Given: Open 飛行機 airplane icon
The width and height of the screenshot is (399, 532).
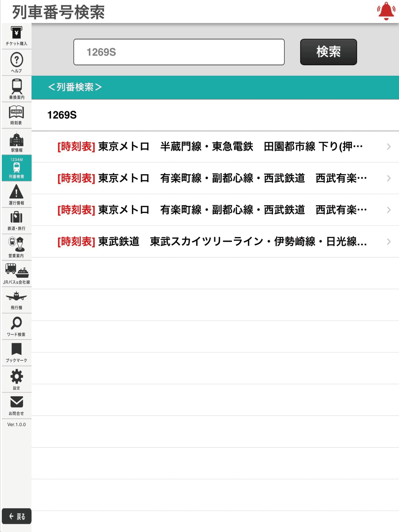Looking at the screenshot, I should pyautogui.click(x=16, y=300).
